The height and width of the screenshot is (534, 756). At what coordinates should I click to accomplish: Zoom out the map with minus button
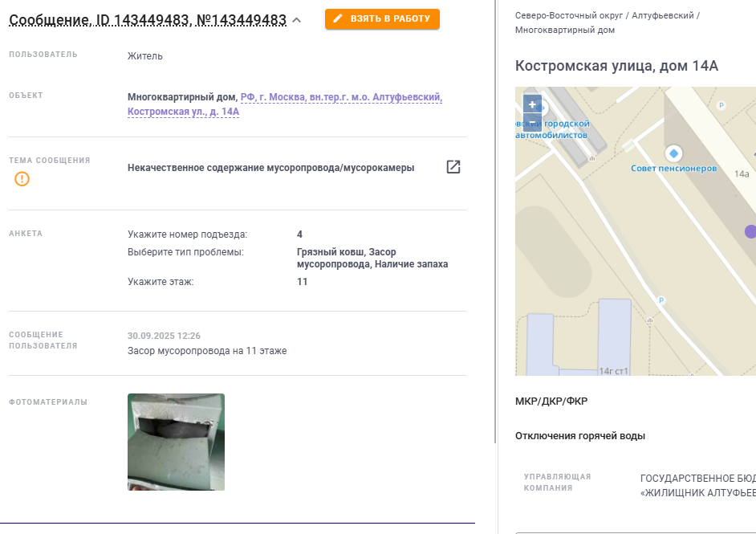click(x=532, y=123)
